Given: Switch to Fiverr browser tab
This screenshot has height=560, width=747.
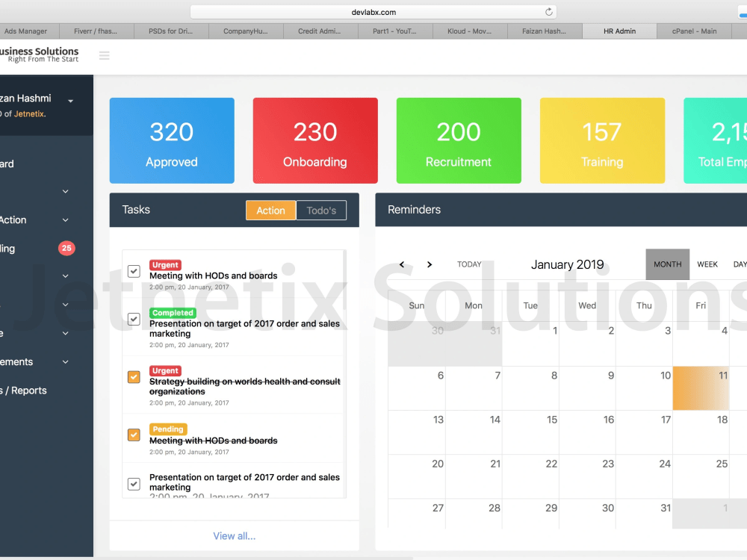Looking at the screenshot, I should (x=96, y=31).
